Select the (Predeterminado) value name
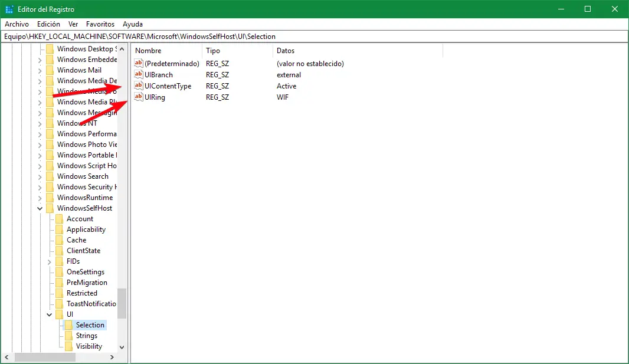629x364 pixels. [172, 63]
